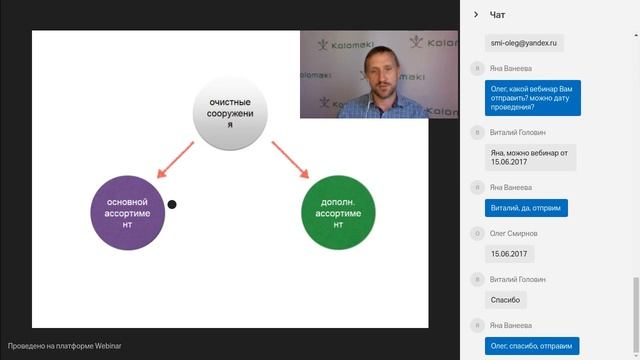The height and width of the screenshot is (360, 640).
Task: Click the avatar above the 'Яна, можно вебинар от' message
Action: tap(477, 133)
